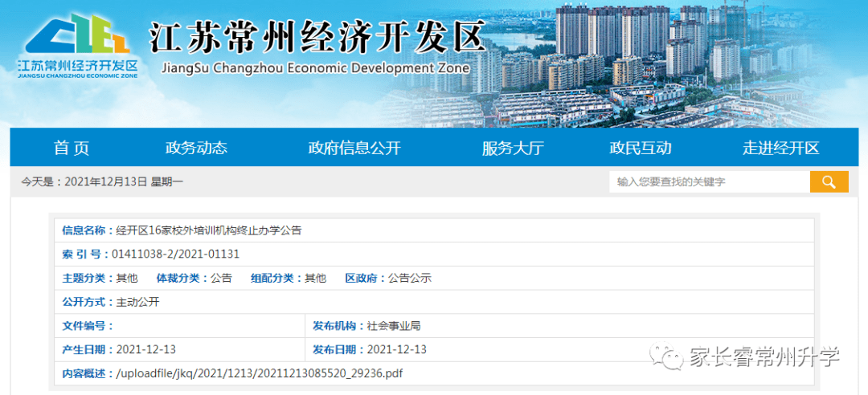Click the 公告 value beside 体裁分类
This screenshot has width=868, height=395.
(x=221, y=279)
